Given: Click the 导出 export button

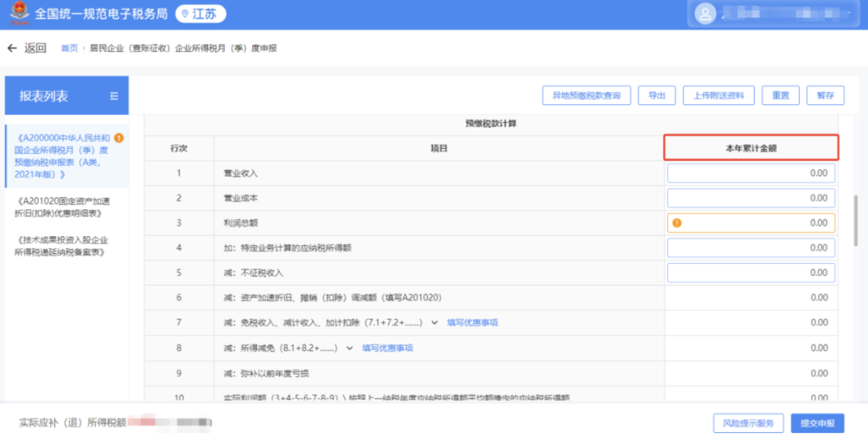Looking at the screenshot, I should pos(657,96).
